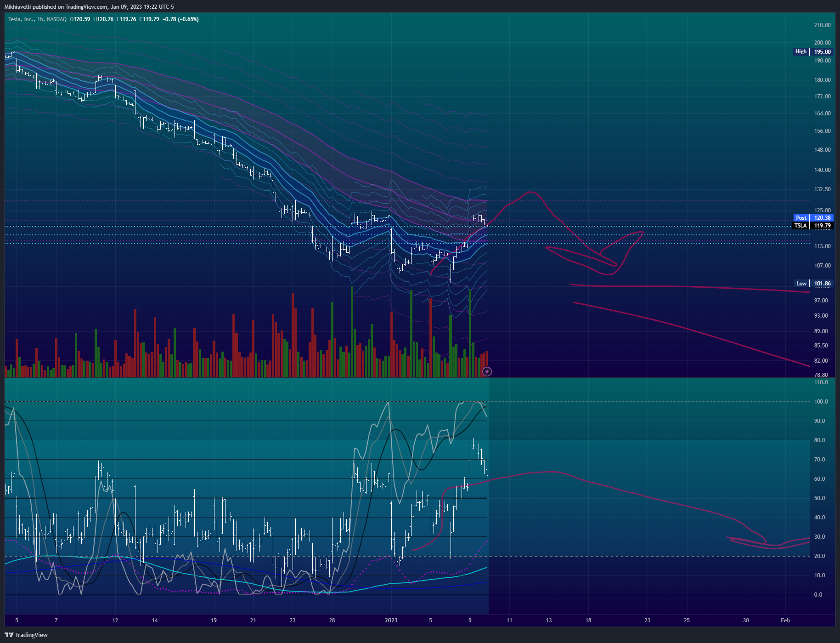Click the Low 101.86 price label
Screen dimensions: 840x643
coord(813,284)
